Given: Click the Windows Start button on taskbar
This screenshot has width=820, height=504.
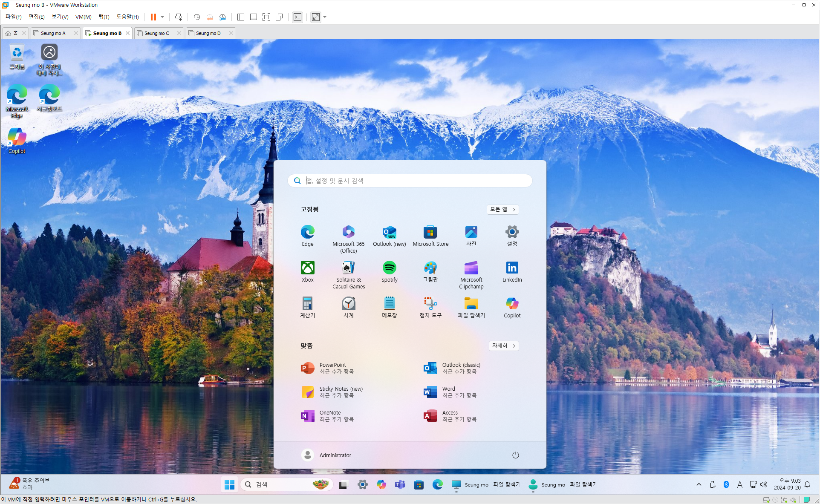Looking at the screenshot, I should click(x=229, y=484).
